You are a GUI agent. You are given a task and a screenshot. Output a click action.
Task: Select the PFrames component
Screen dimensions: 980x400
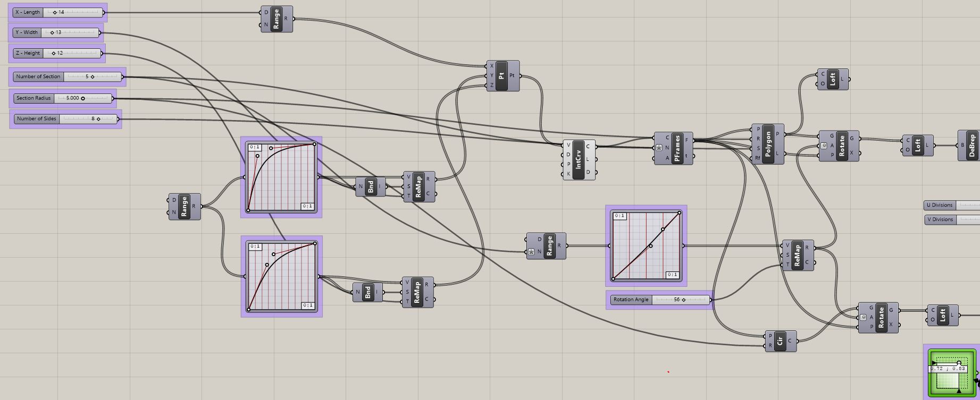point(674,148)
